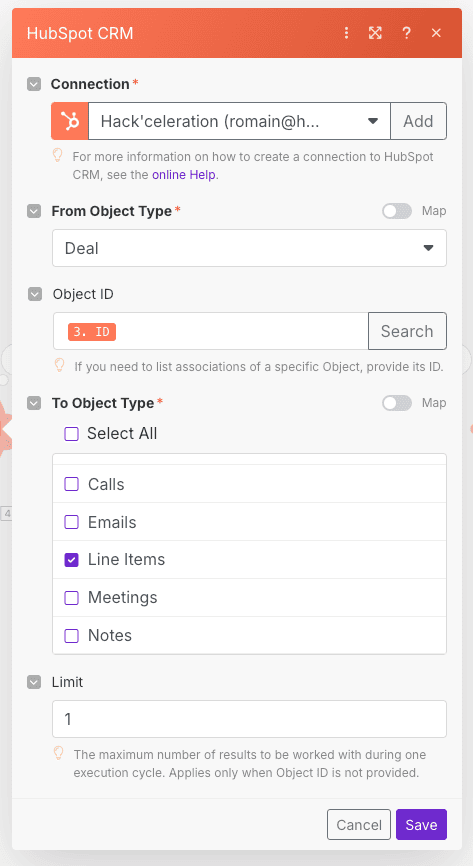Click the Emails label text
This screenshot has height=866, width=473.
112,522
